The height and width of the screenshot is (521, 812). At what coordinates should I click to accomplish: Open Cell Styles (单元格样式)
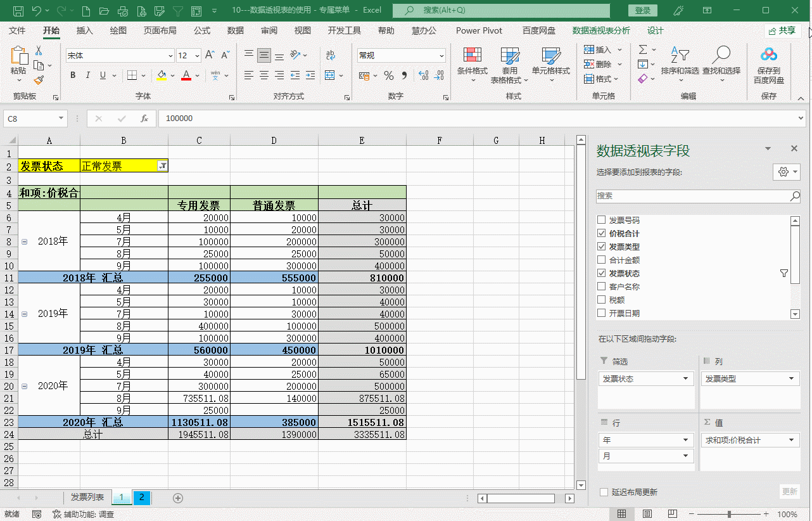[x=551, y=65]
